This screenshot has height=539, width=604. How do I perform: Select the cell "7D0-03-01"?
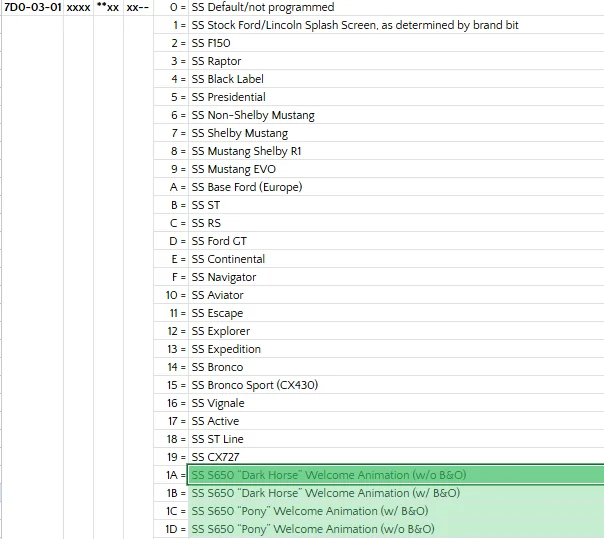[x=32, y=7]
